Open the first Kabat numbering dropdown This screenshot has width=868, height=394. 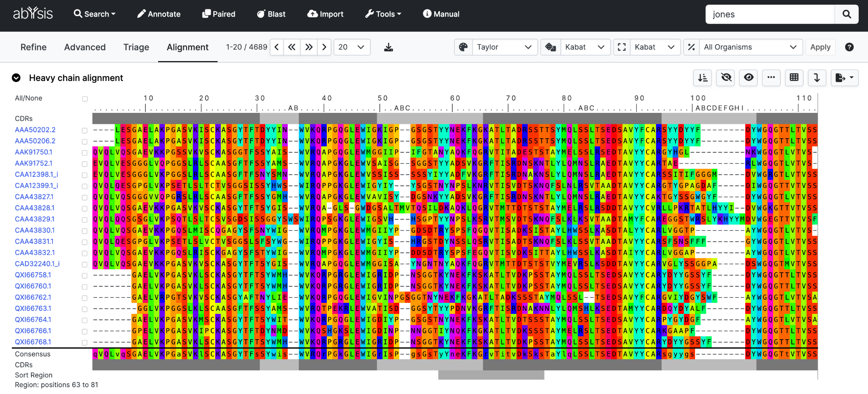tap(585, 47)
